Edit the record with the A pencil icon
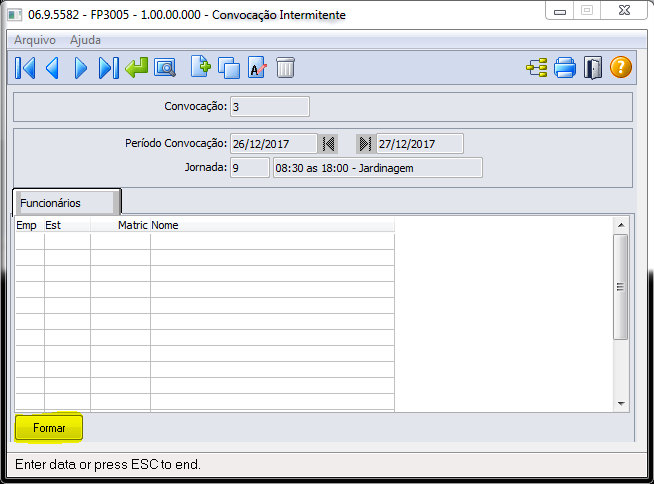This screenshot has height=484, width=654. [x=257, y=68]
